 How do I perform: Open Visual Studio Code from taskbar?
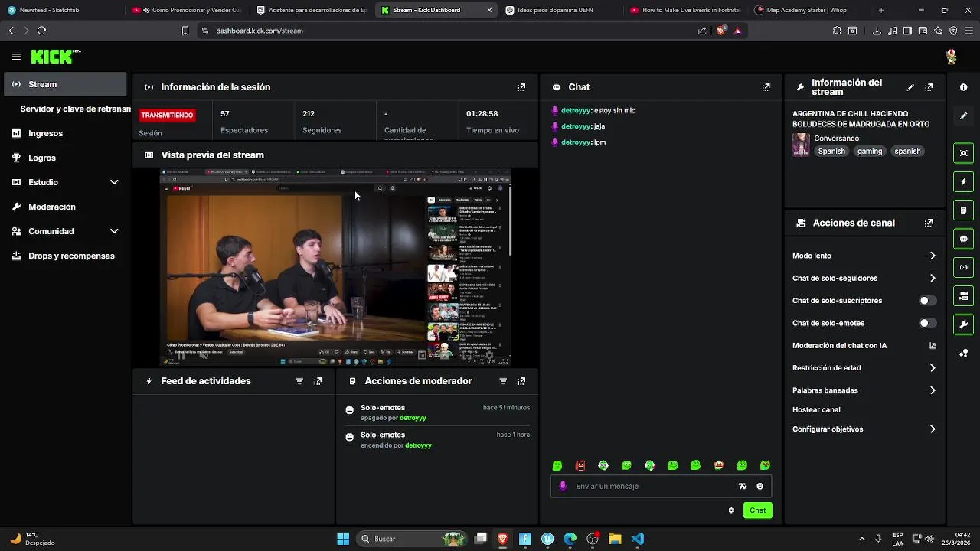tap(638, 539)
